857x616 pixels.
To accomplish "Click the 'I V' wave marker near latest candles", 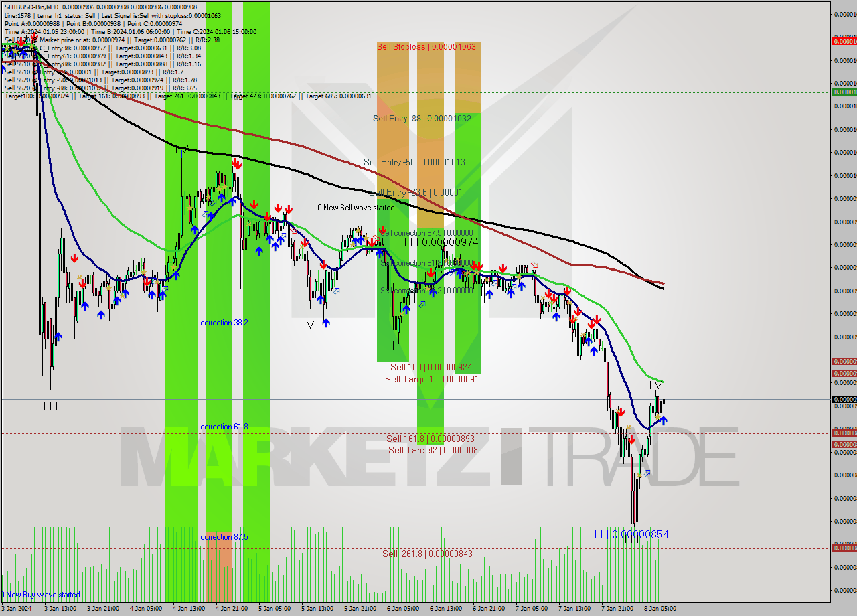I will (655, 385).
